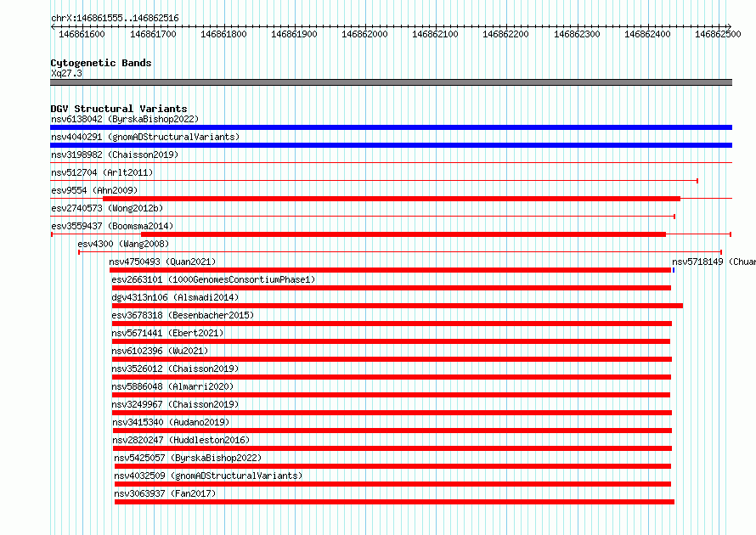Image resolution: width=756 pixels, height=535 pixels.
Task: Select nsv3415340 (Audano2019) label
Action: [171, 422]
